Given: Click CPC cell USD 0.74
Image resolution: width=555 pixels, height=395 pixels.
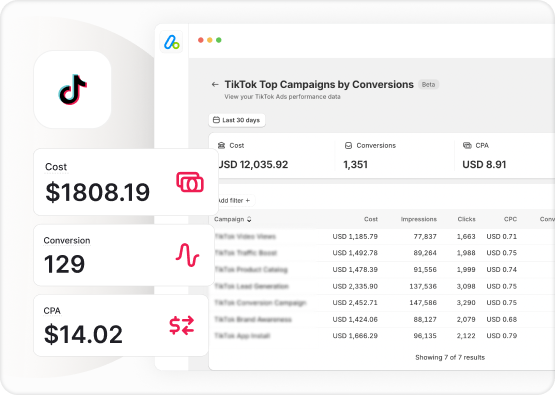Looking at the screenshot, I should pyautogui.click(x=502, y=269).
